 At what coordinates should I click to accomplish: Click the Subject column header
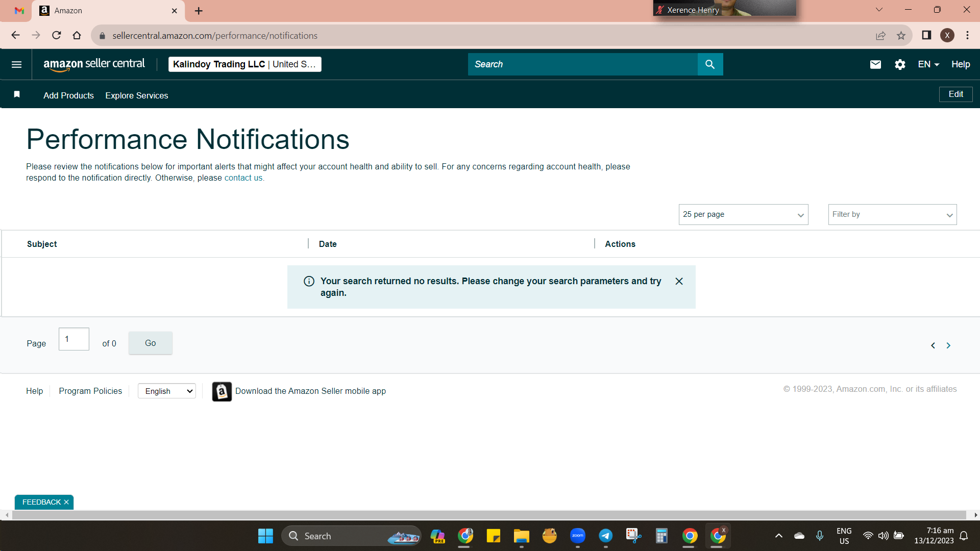[42, 244]
